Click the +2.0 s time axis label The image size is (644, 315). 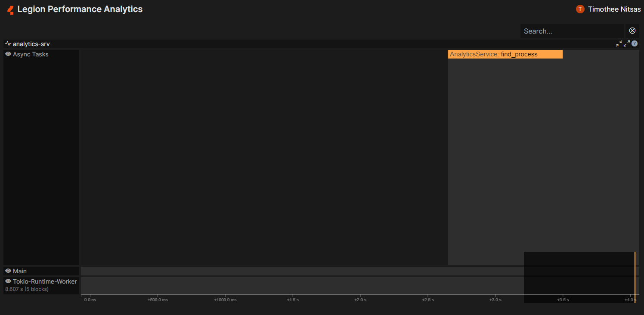click(x=360, y=300)
